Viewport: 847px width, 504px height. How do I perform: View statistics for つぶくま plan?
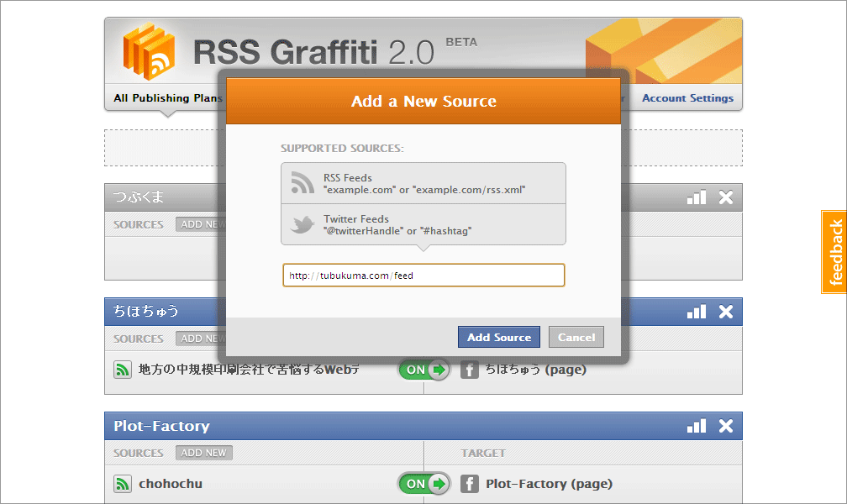697,197
